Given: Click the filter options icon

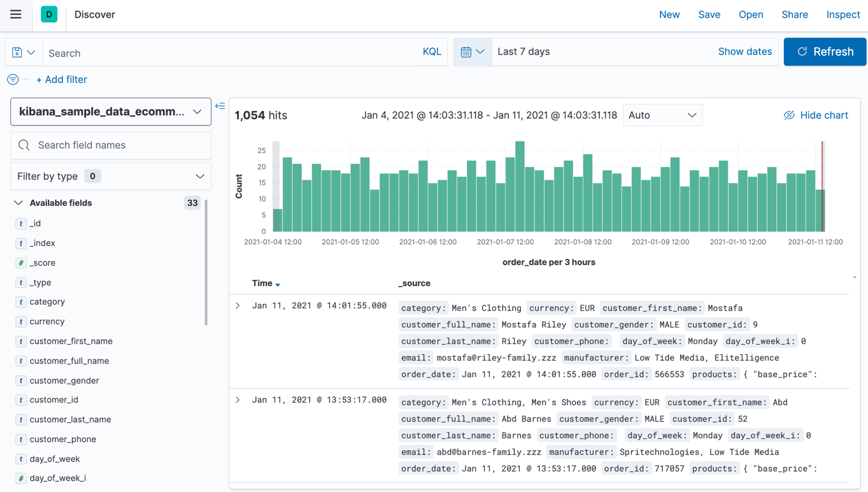Looking at the screenshot, I should pyautogui.click(x=13, y=80).
